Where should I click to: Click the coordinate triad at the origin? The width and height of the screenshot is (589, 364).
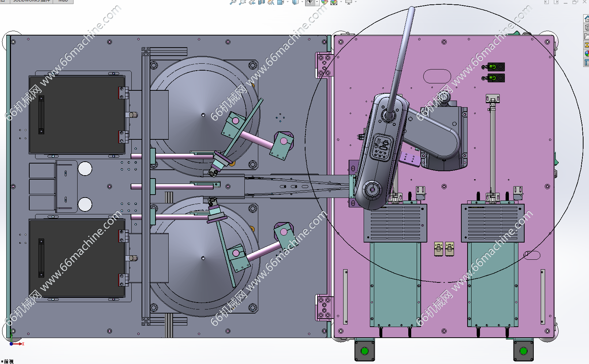tap(12, 343)
